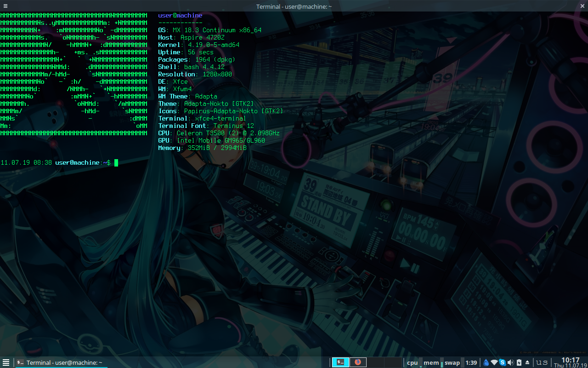Switch to the workspace showing the terminal icon

pos(340,362)
